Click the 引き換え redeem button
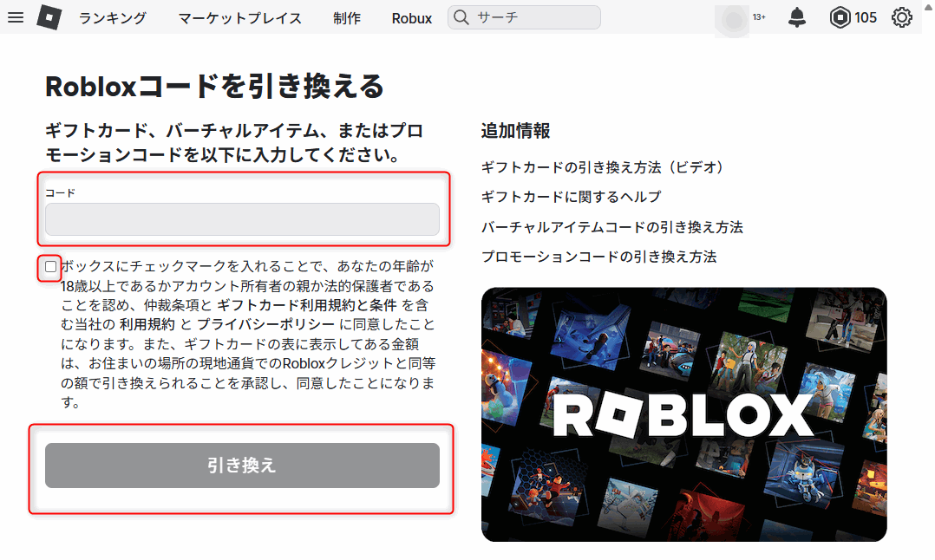 click(x=242, y=466)
